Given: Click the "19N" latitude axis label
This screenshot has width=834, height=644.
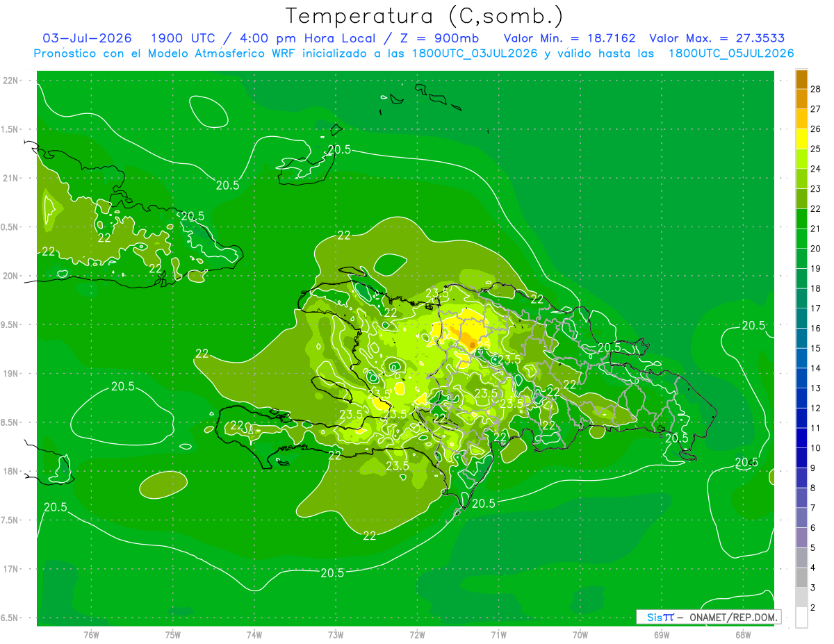Looking at the screenshot, I should click(11, 373).
